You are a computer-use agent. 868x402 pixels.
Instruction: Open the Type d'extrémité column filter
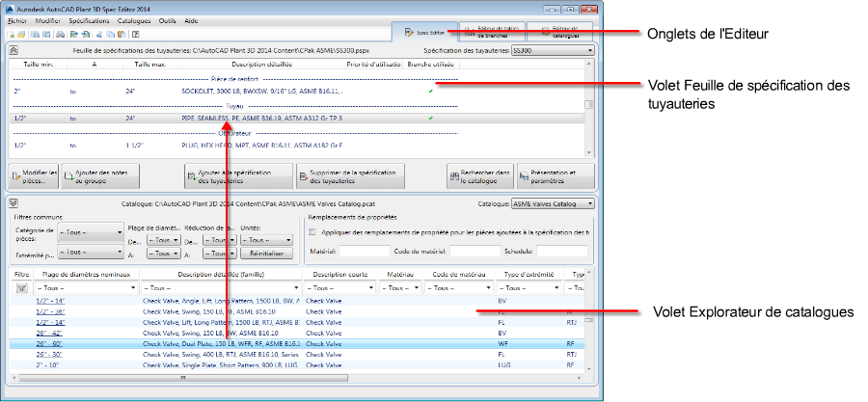pos(529,288)
